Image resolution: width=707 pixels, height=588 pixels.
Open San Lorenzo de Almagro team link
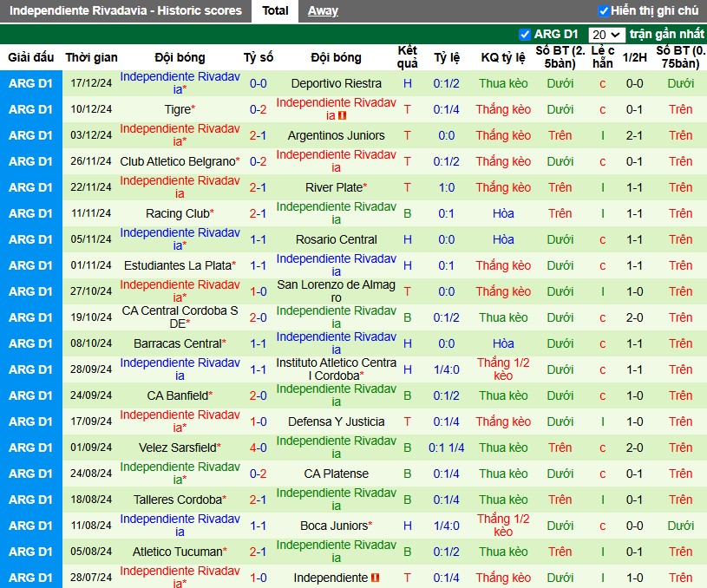coord(336,291)
